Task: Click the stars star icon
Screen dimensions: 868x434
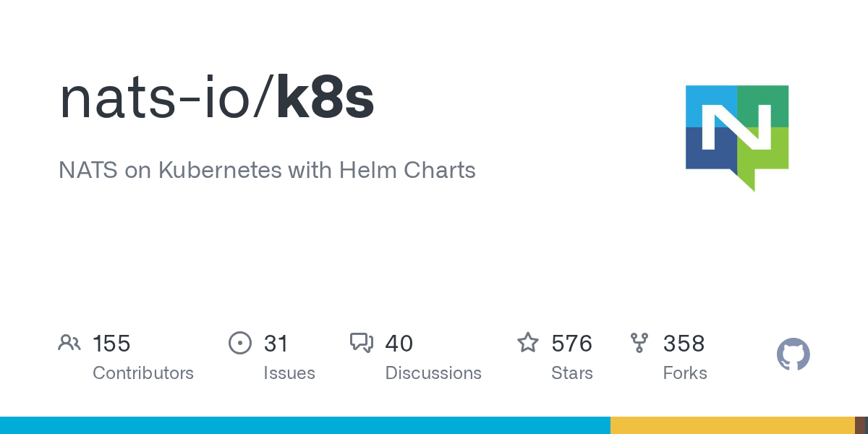Action: pyautogui.click(x=527, y=343)
